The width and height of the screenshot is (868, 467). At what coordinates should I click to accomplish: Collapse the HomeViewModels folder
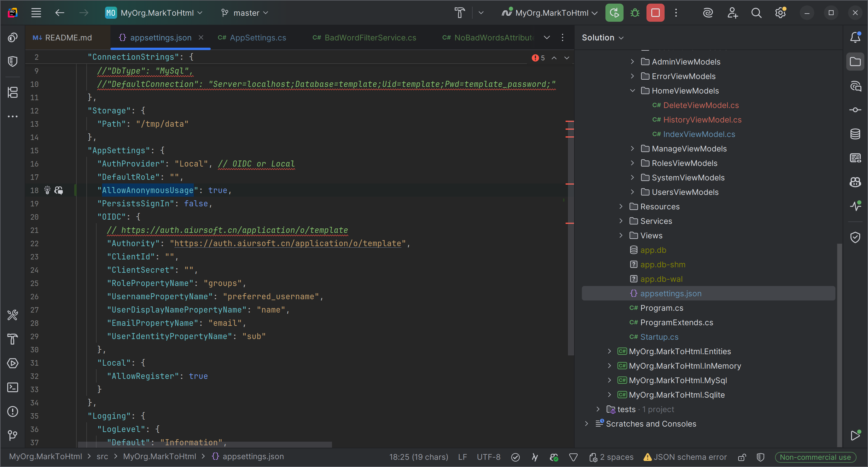point(633,91)
